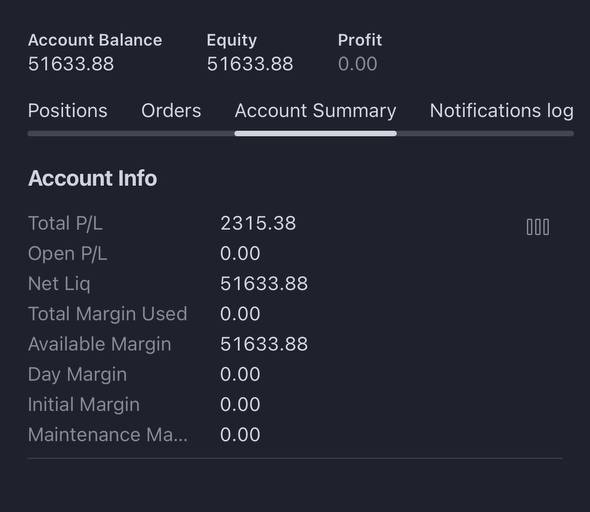Open the Notifications log tab

(x=502, y=111)
